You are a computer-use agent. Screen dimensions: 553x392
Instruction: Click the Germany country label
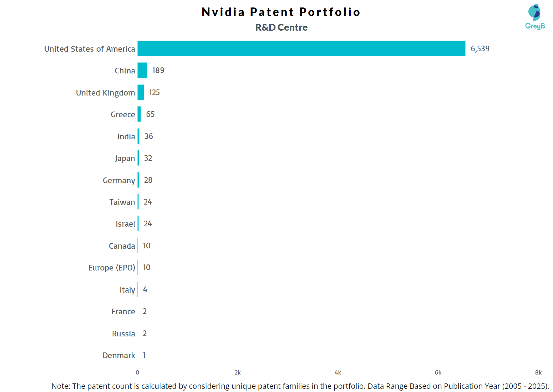coord(119,180)
